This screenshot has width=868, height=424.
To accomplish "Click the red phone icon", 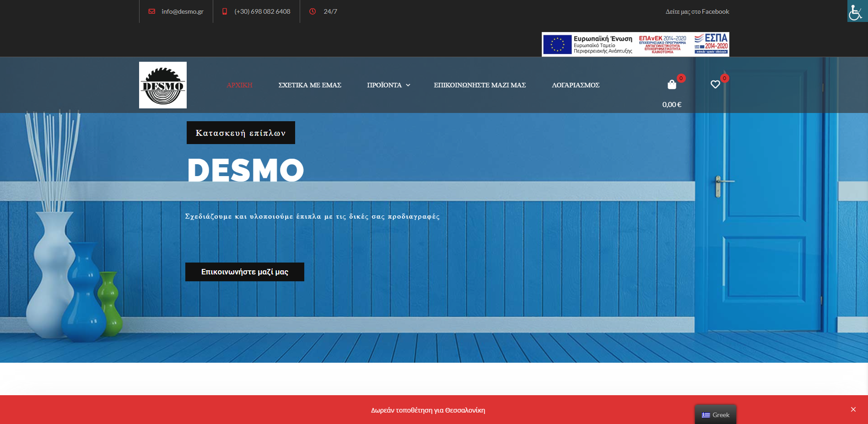I will click(225, 11).
